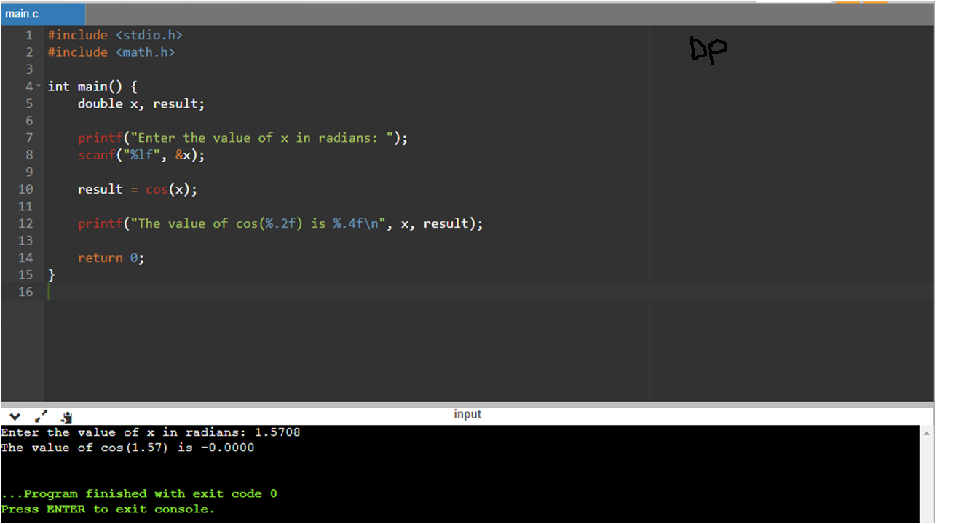Viewport: 980px width, 524px height.
Task: Click the fold arrow beside int main()
Action: (x=39, y=86)
